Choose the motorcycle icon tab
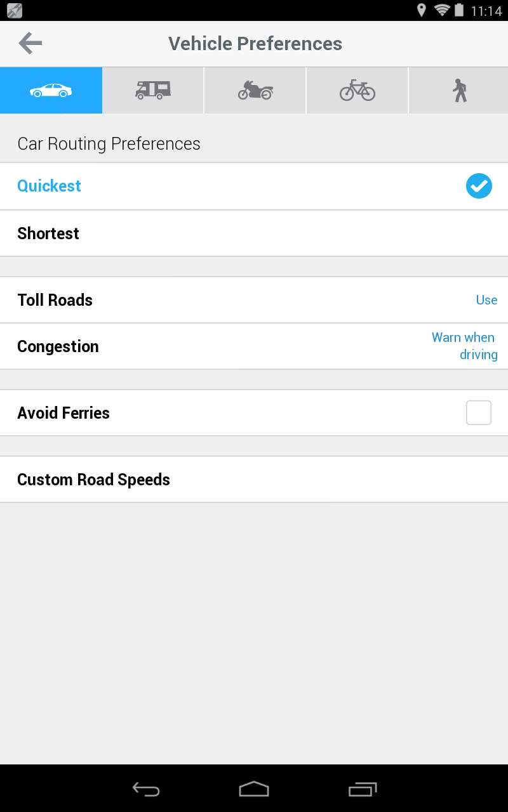 pos(255,91)
